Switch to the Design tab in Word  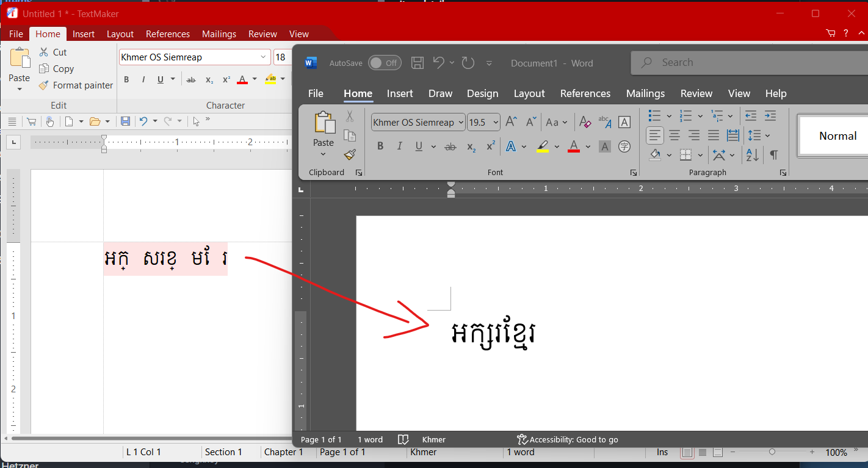click(x=482, y=93)
